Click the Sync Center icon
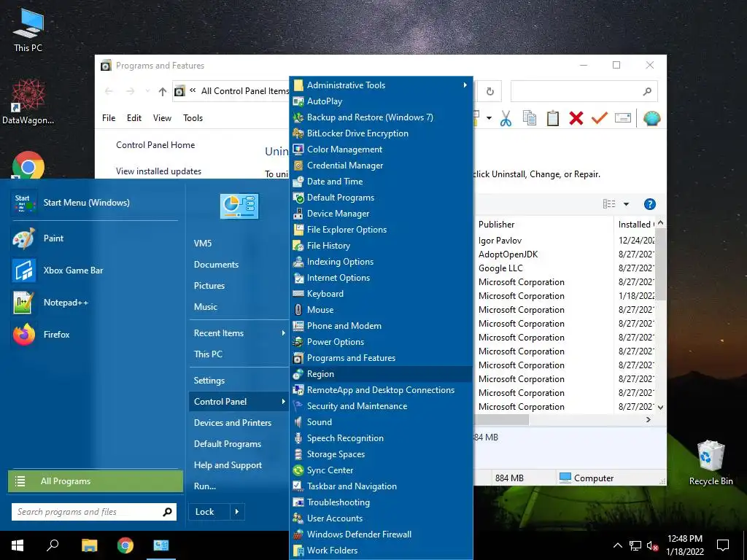Viewport: 747px width, 560px height. 298,470
